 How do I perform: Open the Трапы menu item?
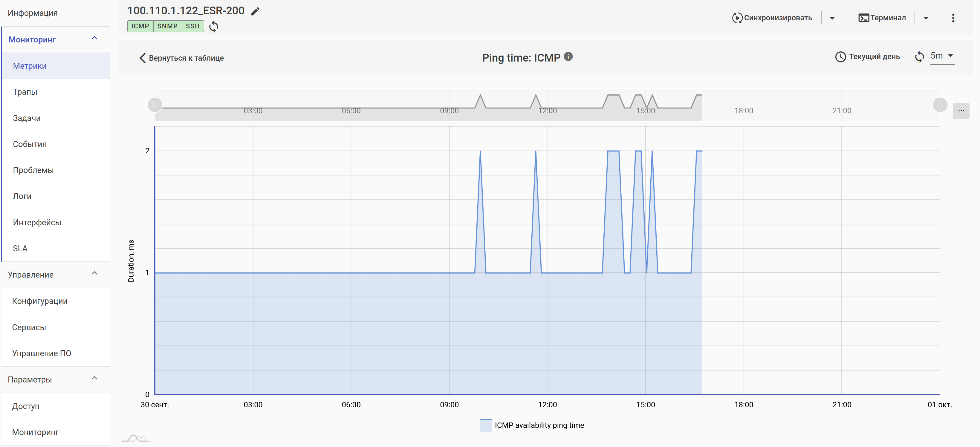[x=25, y=92]
